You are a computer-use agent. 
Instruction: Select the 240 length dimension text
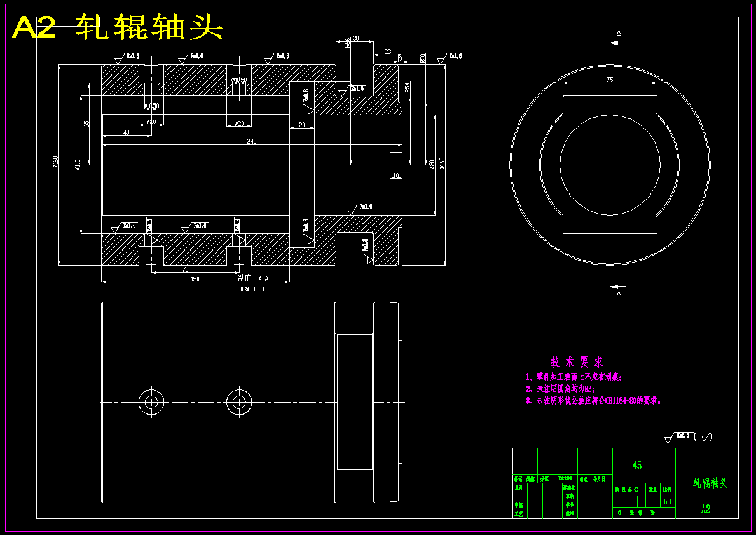252,141
